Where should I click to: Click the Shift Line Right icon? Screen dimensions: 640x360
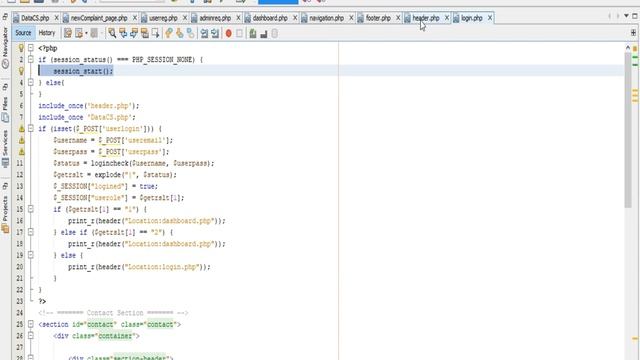pyautogui.click(x=215, y=33)
